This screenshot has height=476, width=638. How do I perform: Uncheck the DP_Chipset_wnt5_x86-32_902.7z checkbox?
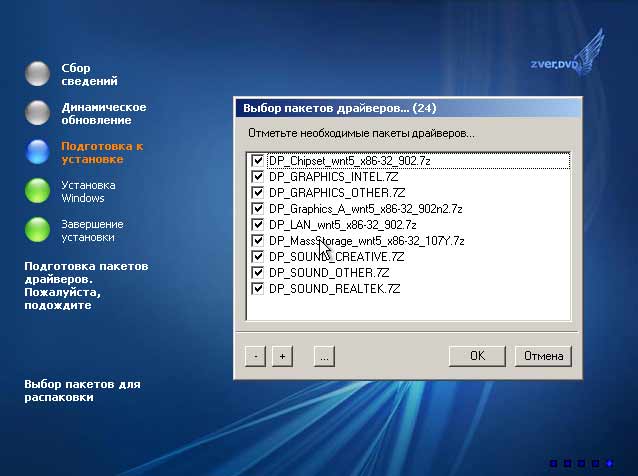(x=258, y=160)
